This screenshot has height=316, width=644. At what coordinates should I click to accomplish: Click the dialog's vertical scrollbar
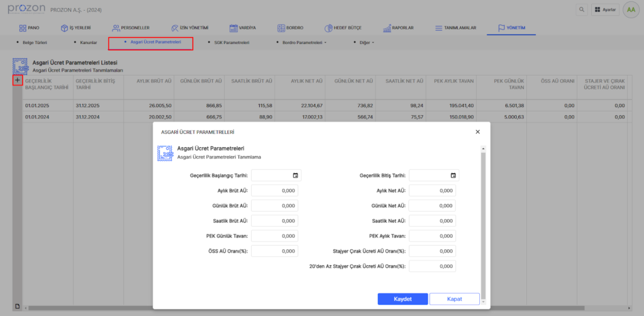[x=483, y=220]
